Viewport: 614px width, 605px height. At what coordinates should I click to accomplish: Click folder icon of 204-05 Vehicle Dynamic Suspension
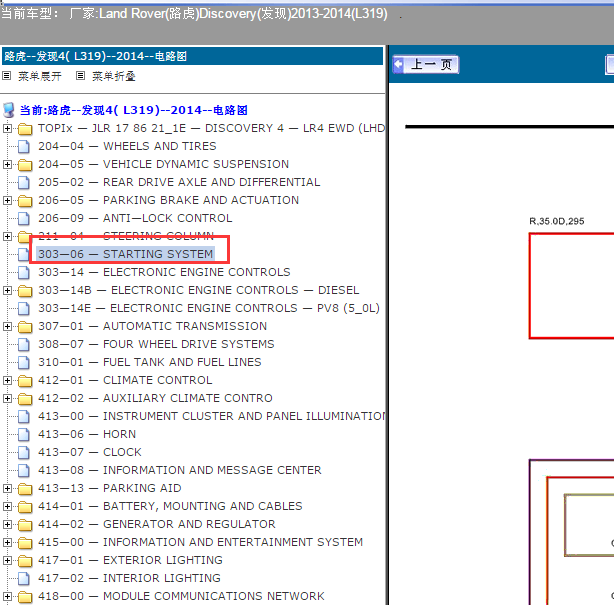pyautogui.click(x=25, y=165)
